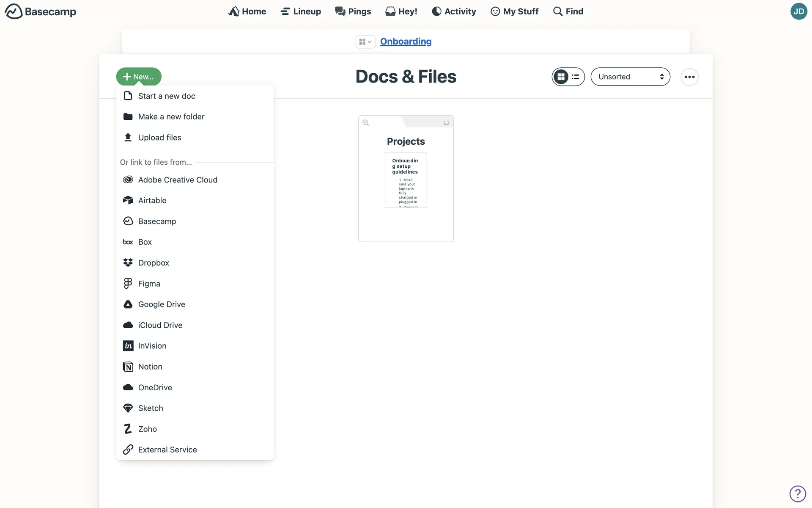Open the Onboarding setup guidelines thumbnail
This screenshot has width=812, height=508.
[406, 180]
